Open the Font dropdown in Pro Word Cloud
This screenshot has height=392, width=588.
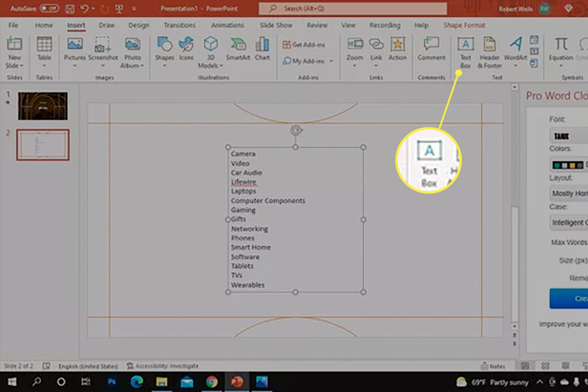coord(569,136)
